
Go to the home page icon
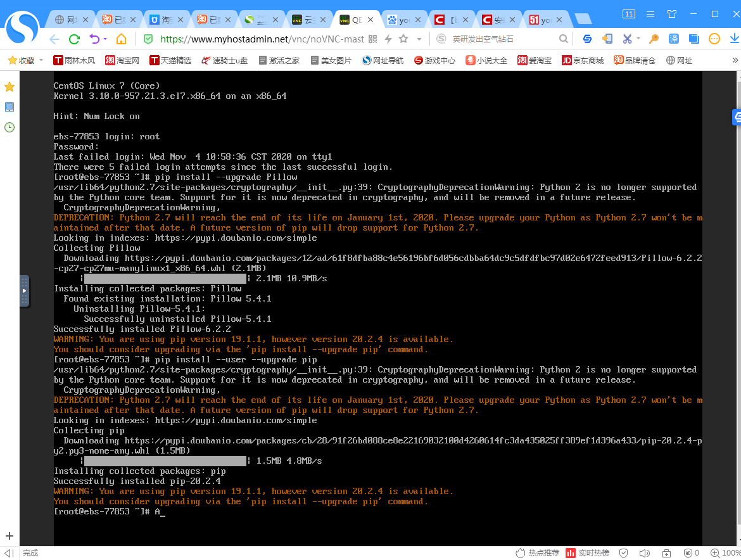(122, 39)
